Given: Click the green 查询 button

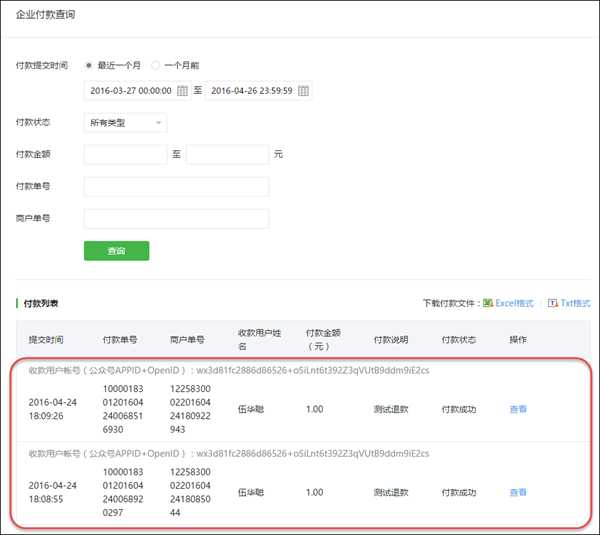Looking at the screenshot, I should (x=117, y=251).
